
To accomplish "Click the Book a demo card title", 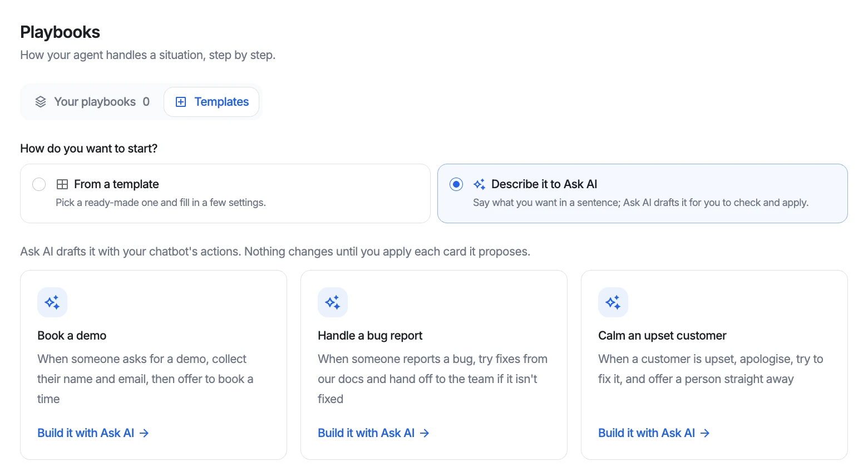I will point(72,336).
